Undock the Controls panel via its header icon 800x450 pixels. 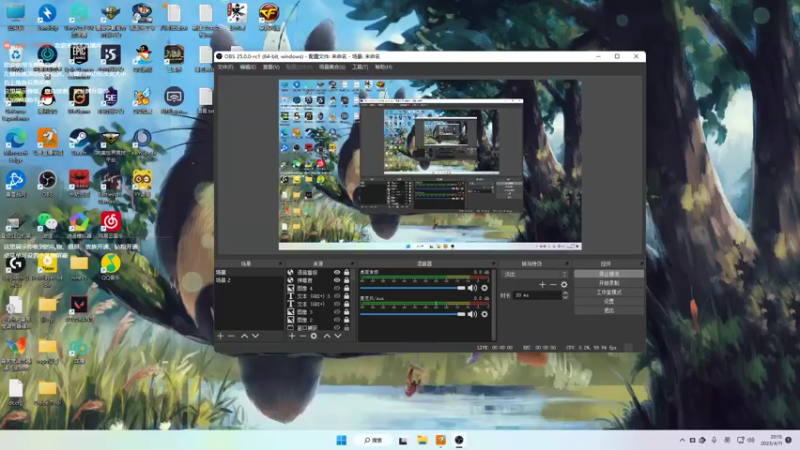coord(641,264)
